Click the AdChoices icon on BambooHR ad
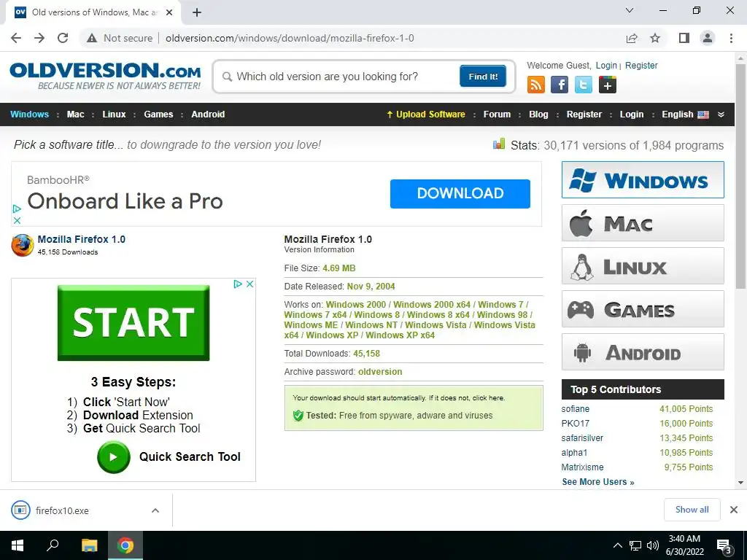 (x=18, y=209)
